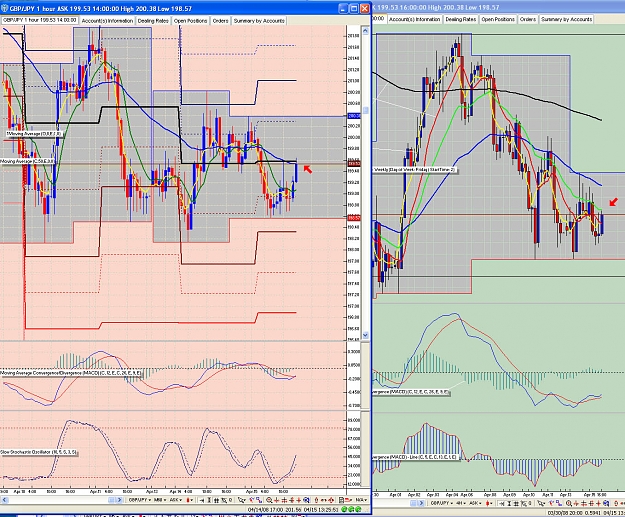The height and width of the screenshot is (517, 625).
Task: Expand 4H period dropdown in right chart toolbar
Action: pos(461,503)
